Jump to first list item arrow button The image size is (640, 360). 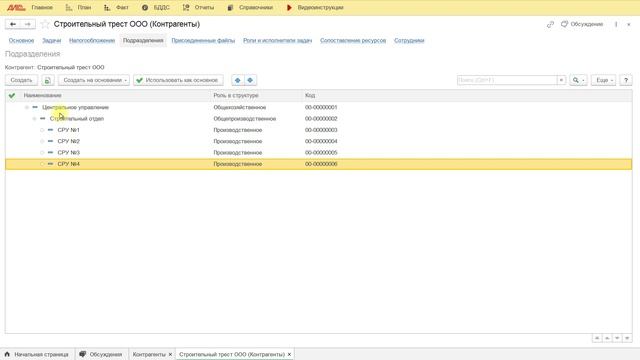coord(597,338)
